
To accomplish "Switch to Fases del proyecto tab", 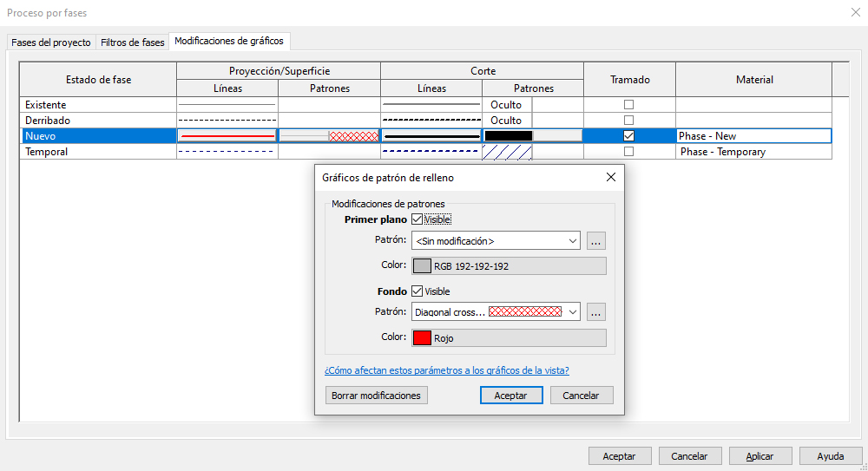I will click(x=51, y=43).
